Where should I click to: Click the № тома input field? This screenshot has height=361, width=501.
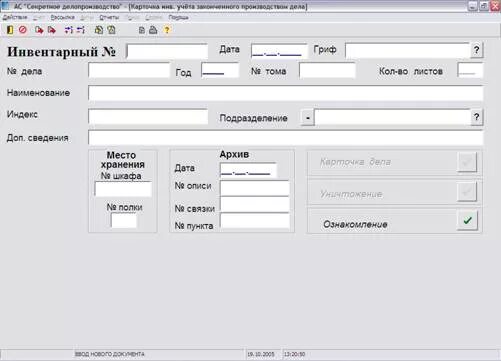click(x=327, y=71)
